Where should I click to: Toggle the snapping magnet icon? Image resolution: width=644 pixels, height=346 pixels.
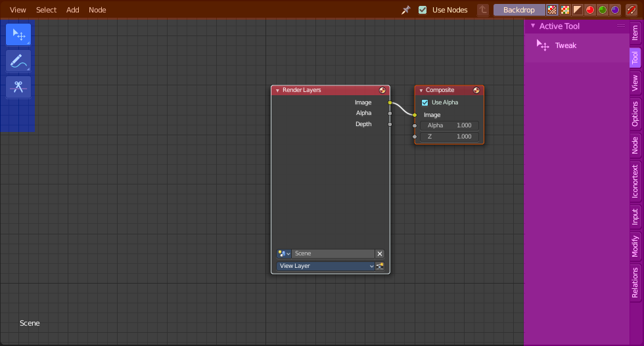(632, 10)
